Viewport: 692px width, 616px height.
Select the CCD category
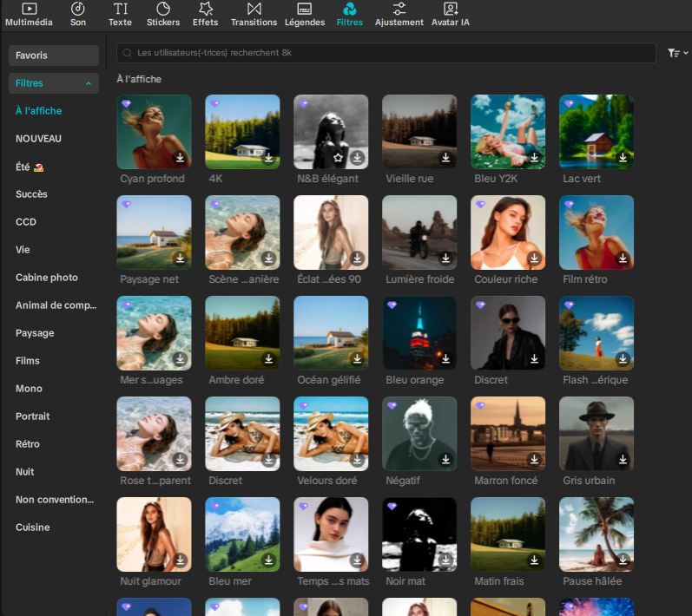(x=26, y=222)
